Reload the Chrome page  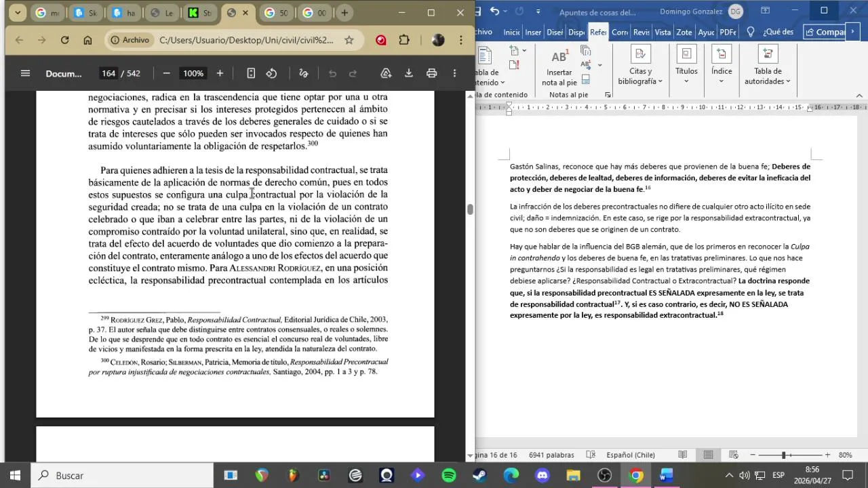64,40
